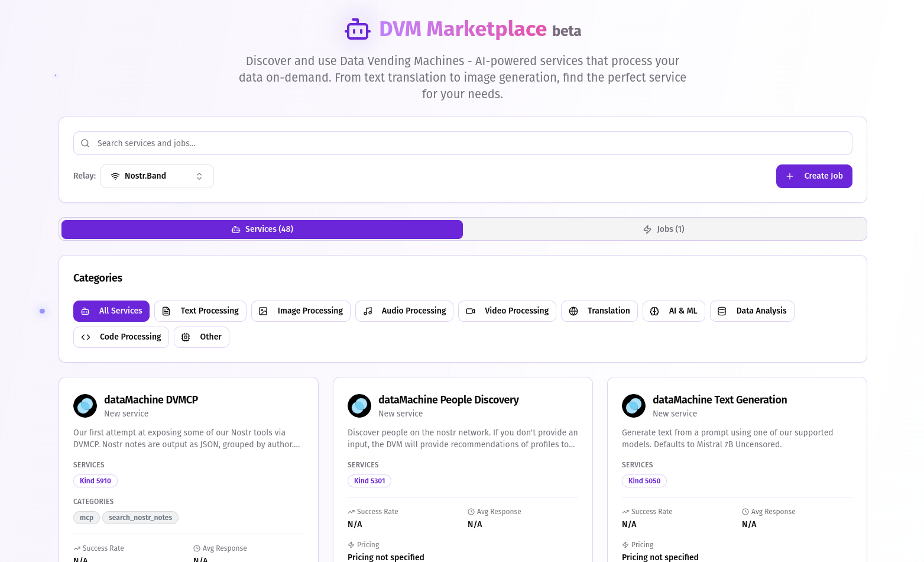Click the Kind 5910 service badge

(95, 481)
